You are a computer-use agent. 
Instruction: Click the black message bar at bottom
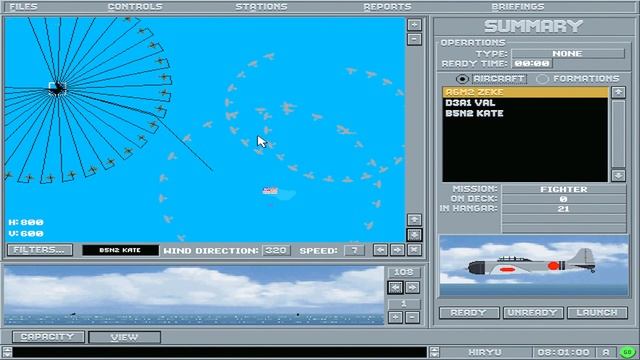(x=220, y=352)
